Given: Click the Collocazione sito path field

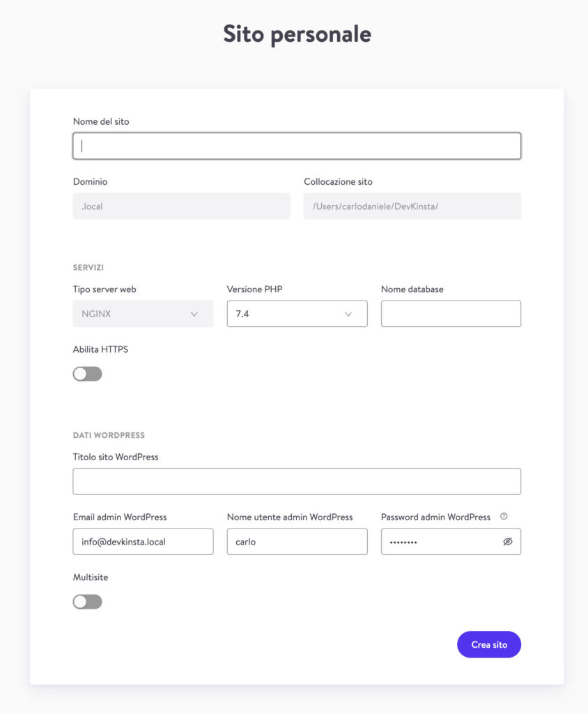Looking at the screenshot, I should [x=412, y=206].
